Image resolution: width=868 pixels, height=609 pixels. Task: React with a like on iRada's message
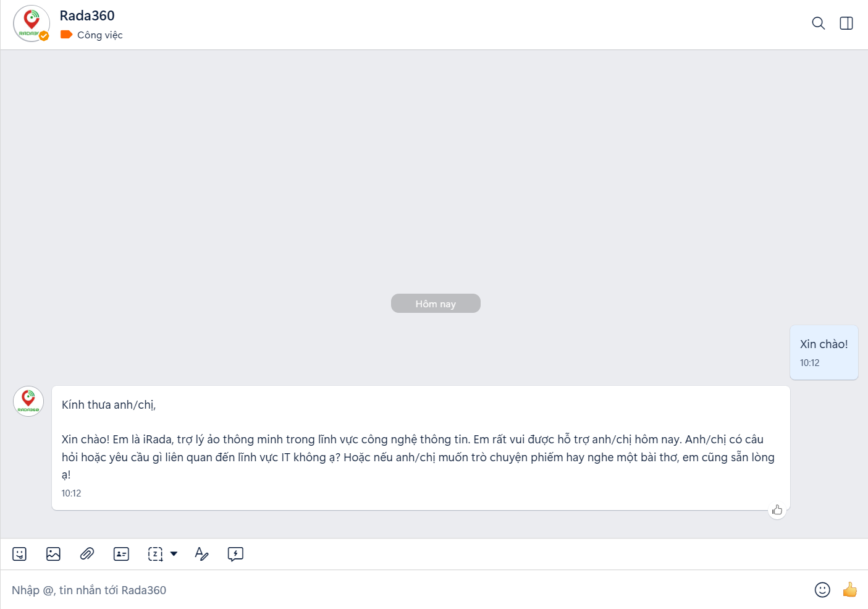777,510
